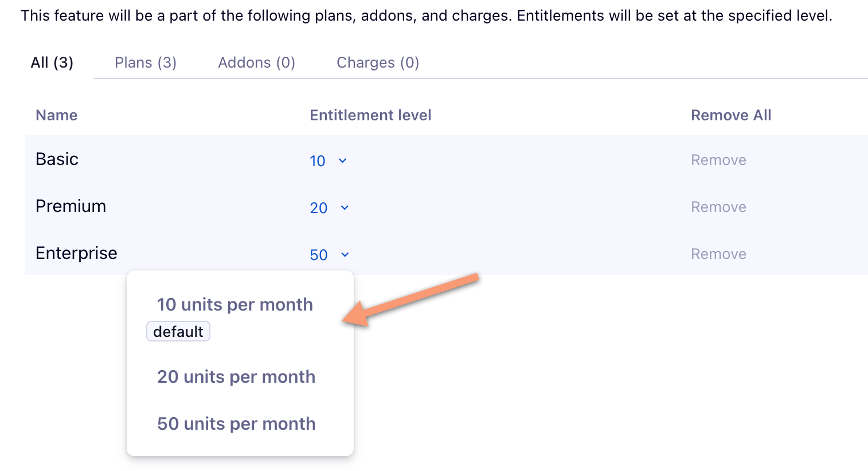This screenshot has width=868, height=471.
Task: Click the Basic entitlement value 10
Action: pyautogui.click(x=318, y=161)
